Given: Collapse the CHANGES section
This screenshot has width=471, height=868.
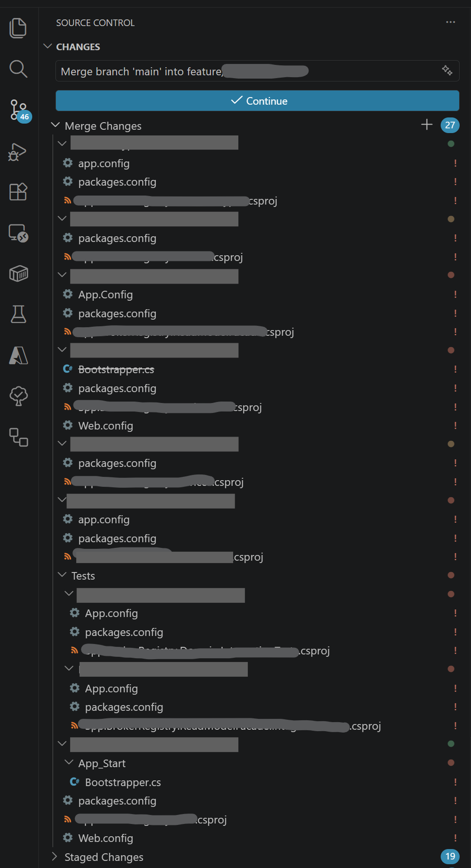Looking at the screenshot, I should tap(47, 46).
